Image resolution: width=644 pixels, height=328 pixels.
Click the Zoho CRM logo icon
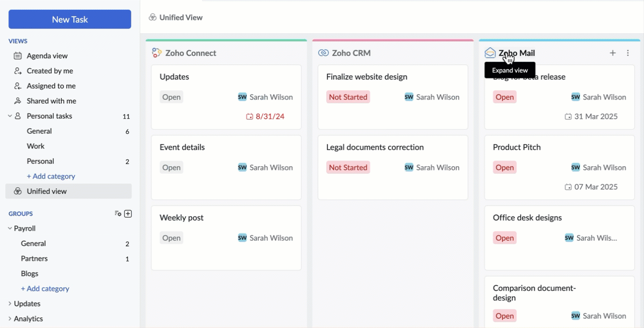323,53
